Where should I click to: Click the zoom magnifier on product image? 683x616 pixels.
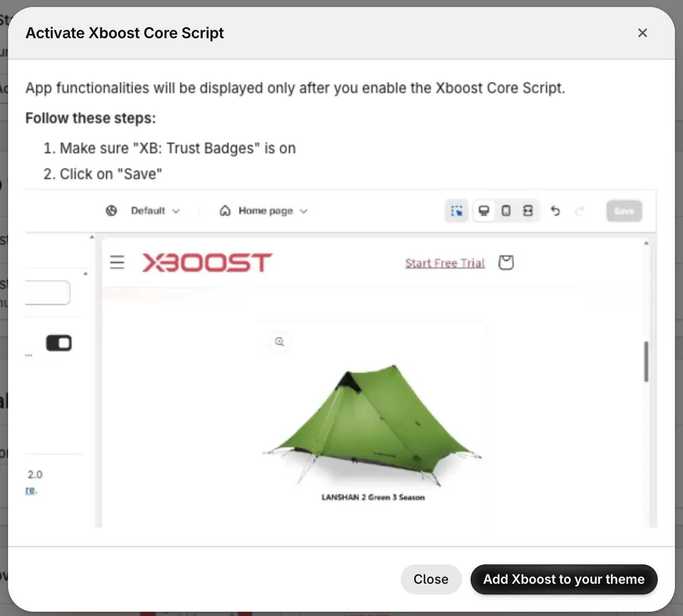point(280,342)
